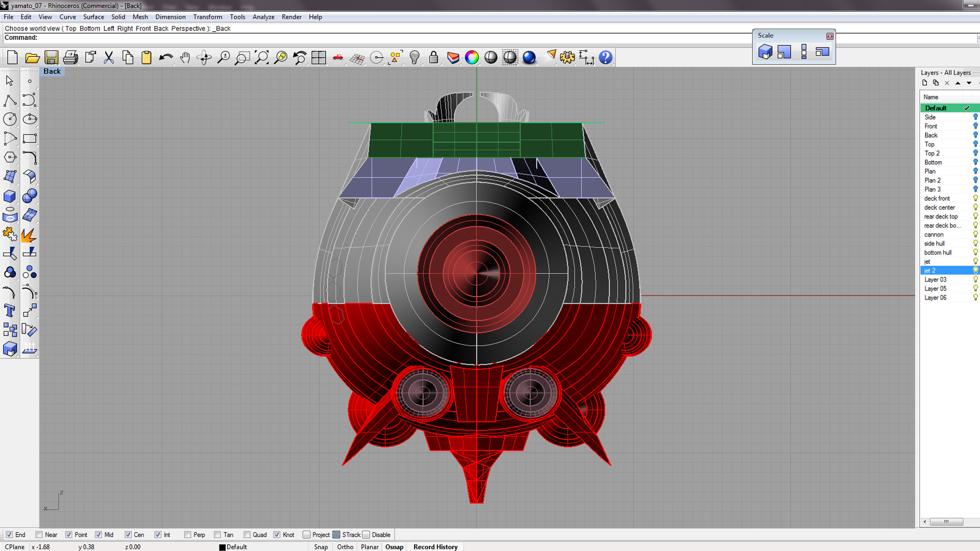Save the model with the floppy disk icon
The height and width of the screenshot is (551, 980).
click(x=51, y=58)
